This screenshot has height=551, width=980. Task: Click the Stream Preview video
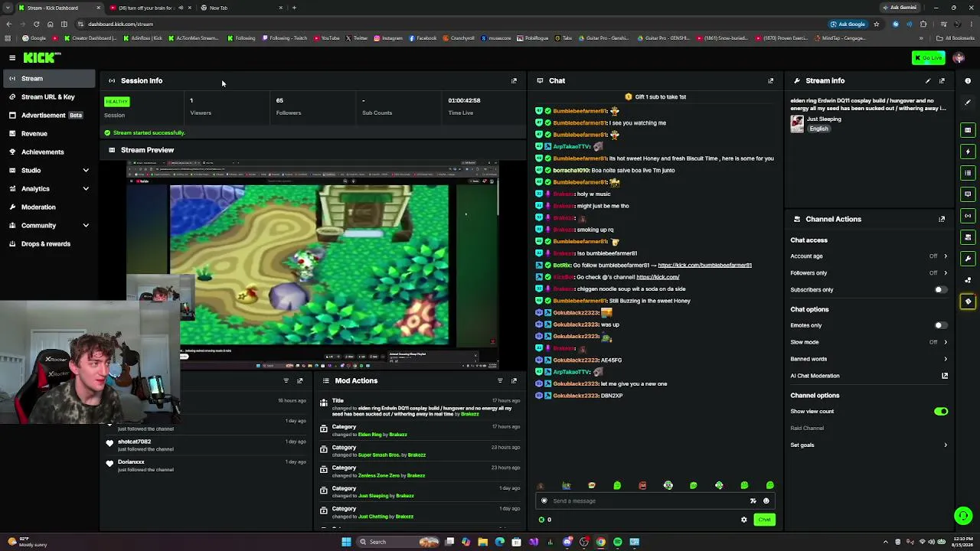click(312, 264)
